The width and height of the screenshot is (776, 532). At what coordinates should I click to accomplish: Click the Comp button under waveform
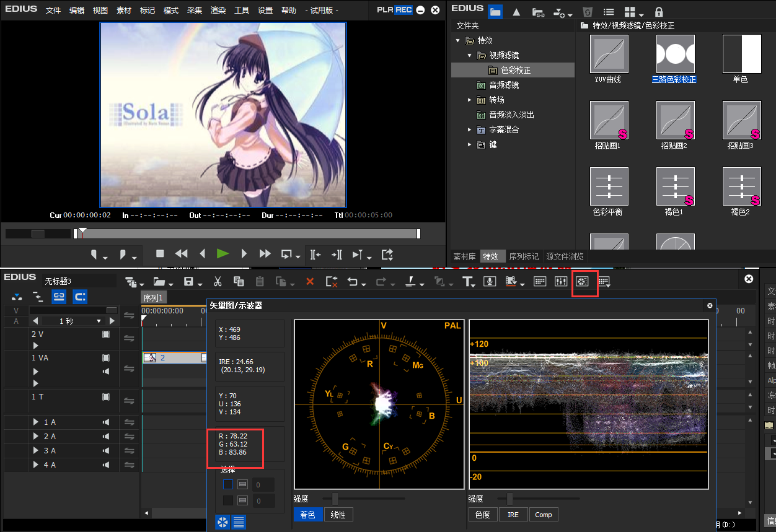(x=544, y=515)
